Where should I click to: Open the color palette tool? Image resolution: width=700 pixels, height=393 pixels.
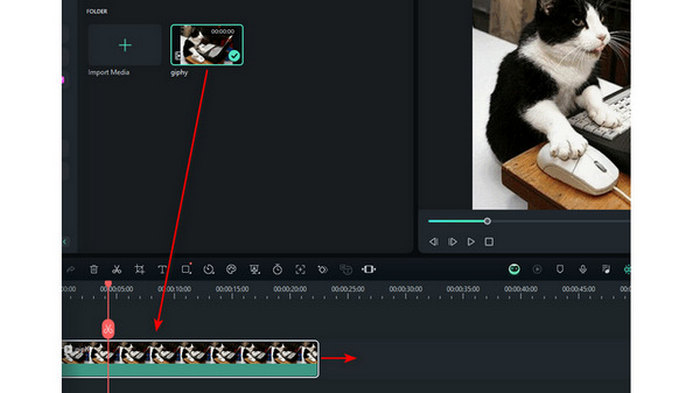click(231, 269)
